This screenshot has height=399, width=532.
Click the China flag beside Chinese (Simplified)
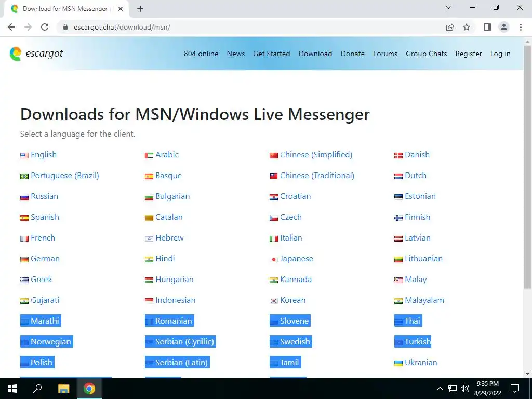click(x=274, y=155)
